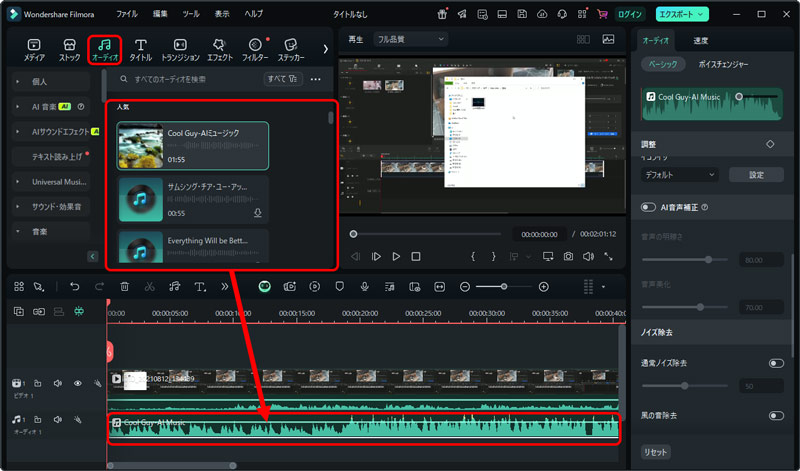800x471 pixels.
Task: Switch to the オーディオ audio tab
Action: click(105, 50)
